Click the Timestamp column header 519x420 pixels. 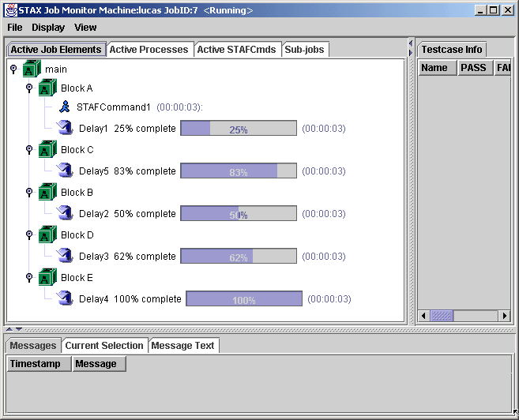(x=39, y=363)
